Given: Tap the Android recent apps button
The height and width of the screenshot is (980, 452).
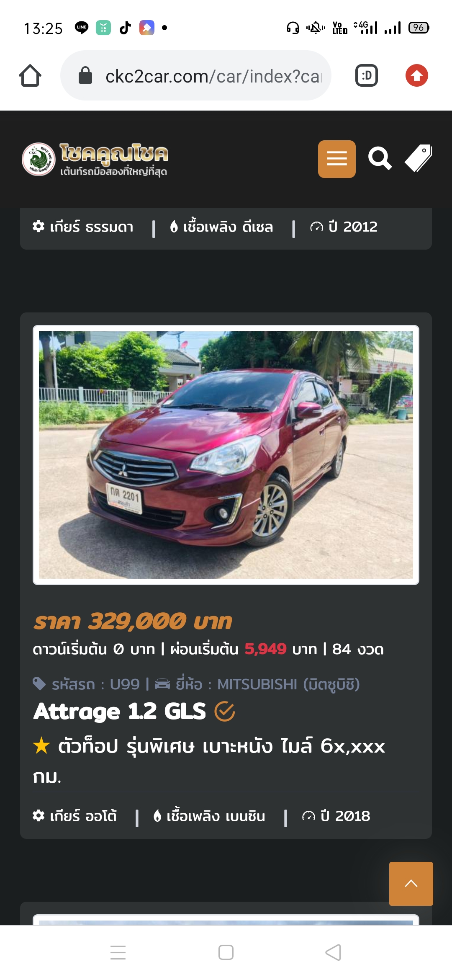Looking at the screenshot, I should click(x=118, y=952).
